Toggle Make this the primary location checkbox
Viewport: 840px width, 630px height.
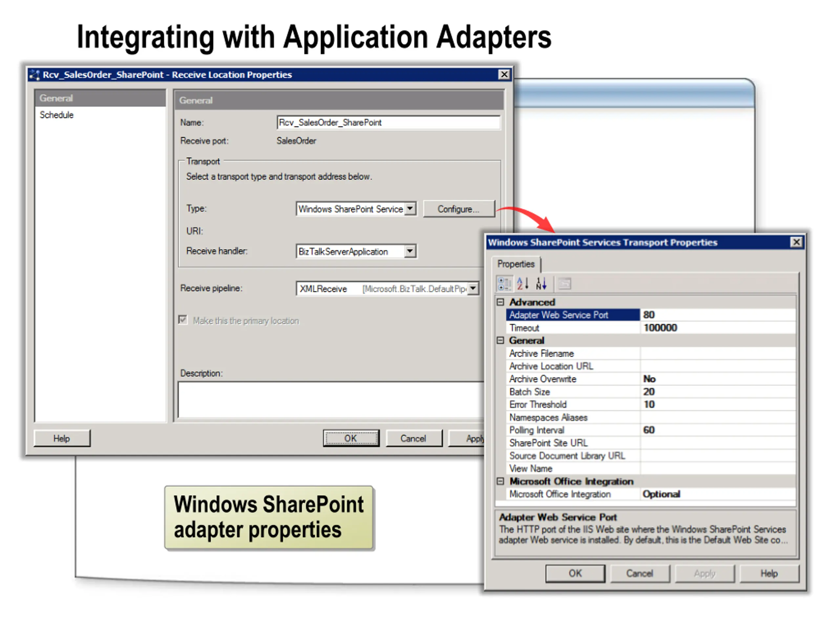(183, 320)
